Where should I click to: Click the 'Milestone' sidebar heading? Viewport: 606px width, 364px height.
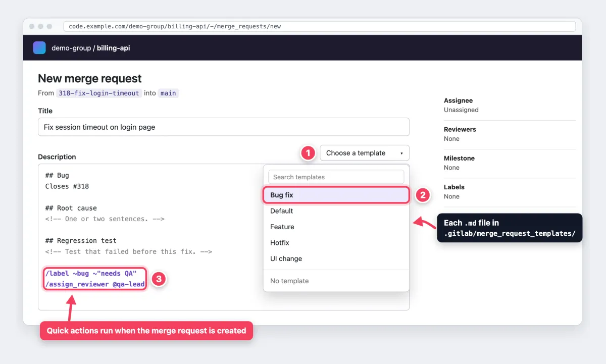(x=459, y=158)
